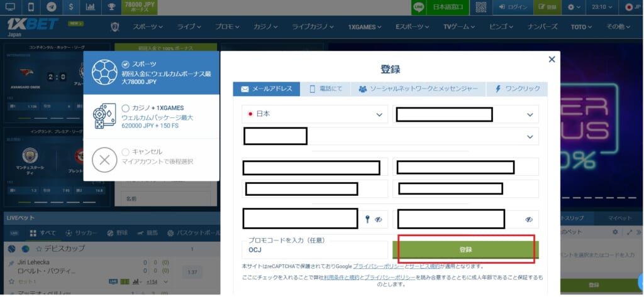
Task: Expand the スポーツ navigation menu
Action: pyautogui.click(x=147, y=26)
